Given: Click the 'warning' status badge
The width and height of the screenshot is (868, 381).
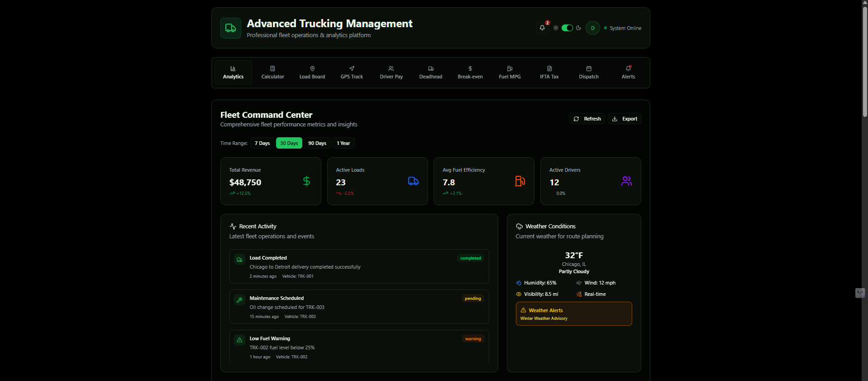Looking at the screenshot, I should click(473, 339).
